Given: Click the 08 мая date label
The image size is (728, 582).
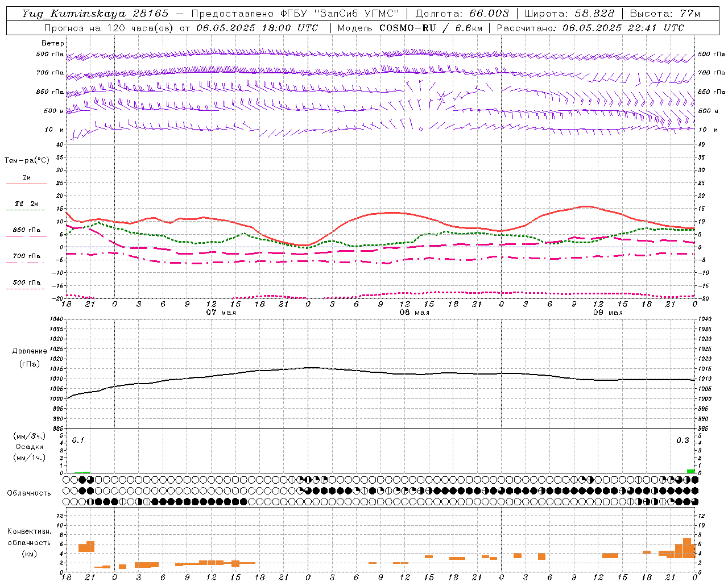Looking at the screenshot, I should pyautogui.click(x=414, y=313).
